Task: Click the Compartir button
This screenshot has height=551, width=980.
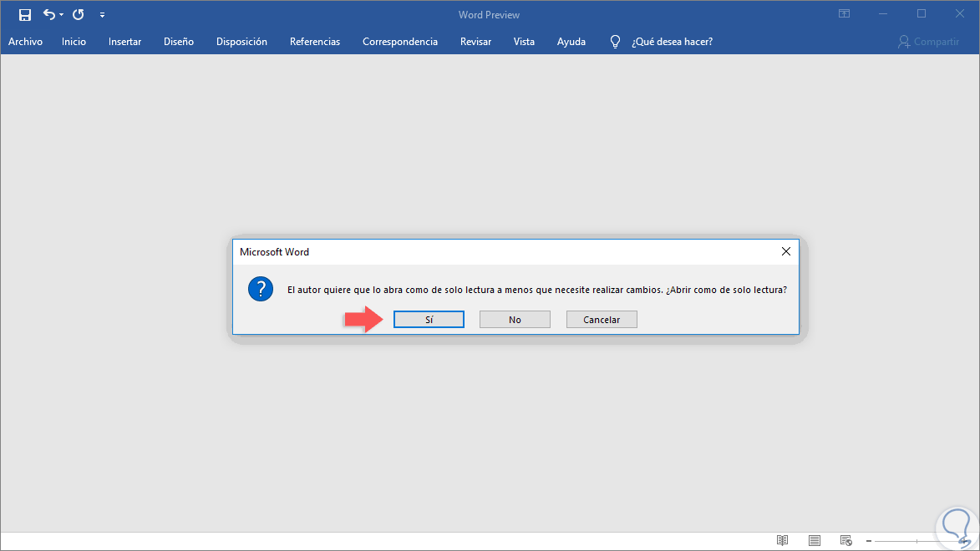Action: coord(929,41)
